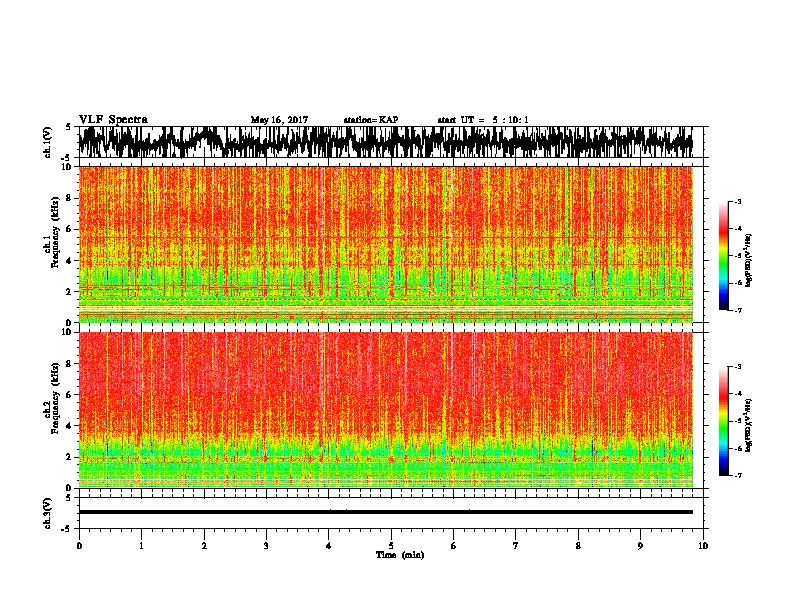Click the "-7" label on ch.1 color scale

(x=738, y=310)
